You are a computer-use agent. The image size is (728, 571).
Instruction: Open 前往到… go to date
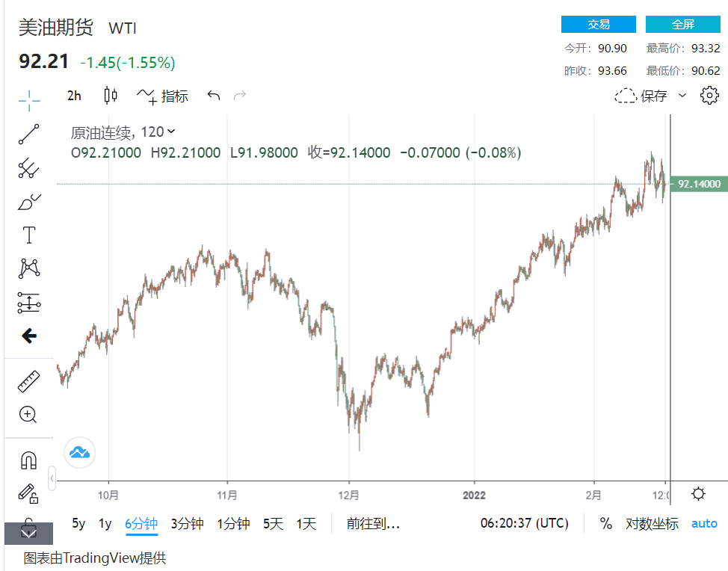[x=373, y=523]
